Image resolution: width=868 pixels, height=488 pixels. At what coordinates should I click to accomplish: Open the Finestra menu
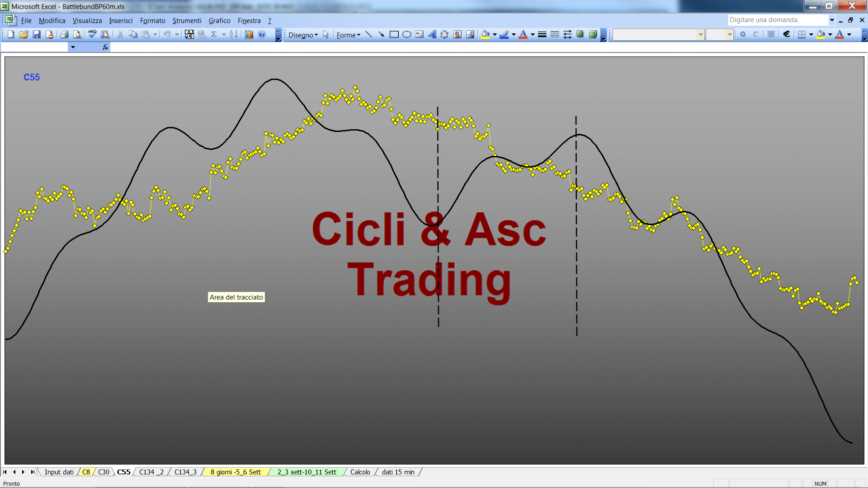point(249,21)
